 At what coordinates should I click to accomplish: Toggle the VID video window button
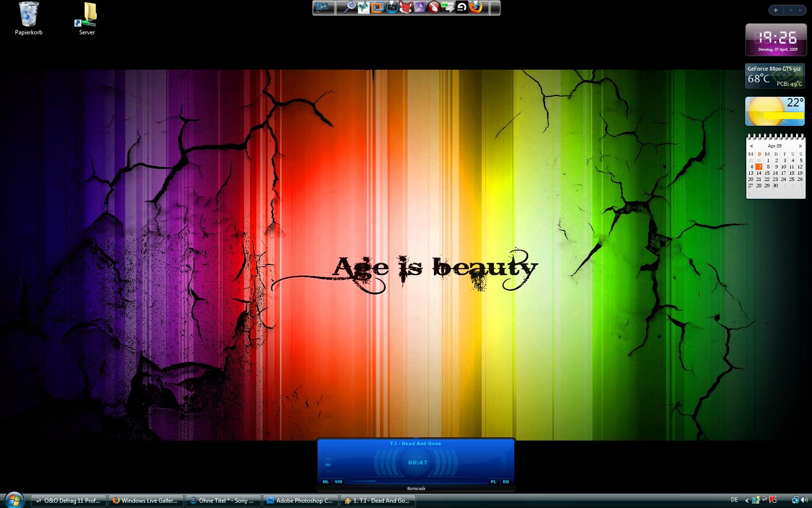(x=338, y=481)
